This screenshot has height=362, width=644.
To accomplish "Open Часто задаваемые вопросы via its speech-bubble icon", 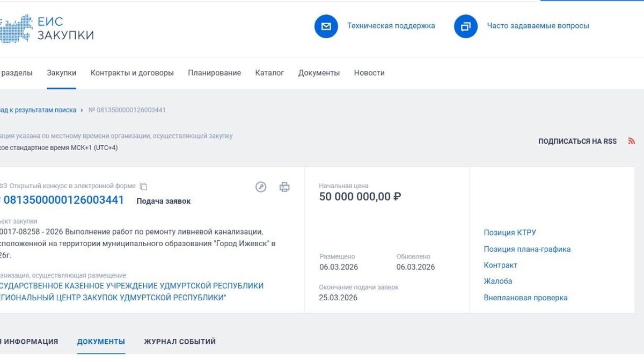I will click(x=465, y=26).
